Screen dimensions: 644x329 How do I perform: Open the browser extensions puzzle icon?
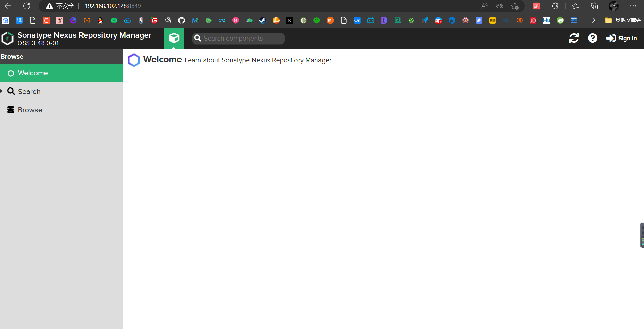pos(555,6)
